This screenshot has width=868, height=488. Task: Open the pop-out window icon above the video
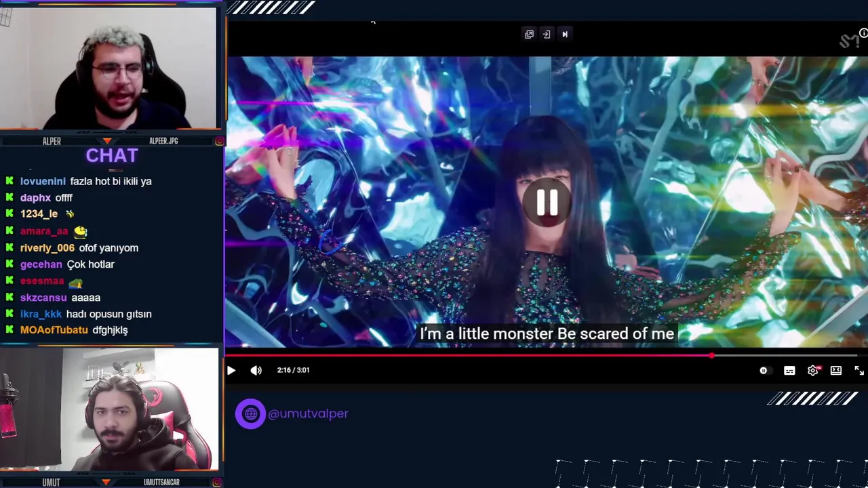[x=529, y=34]
